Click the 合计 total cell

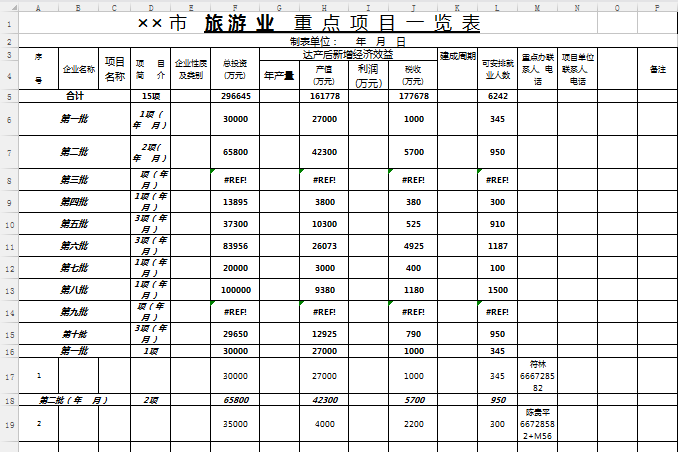[x=75, y=96]
